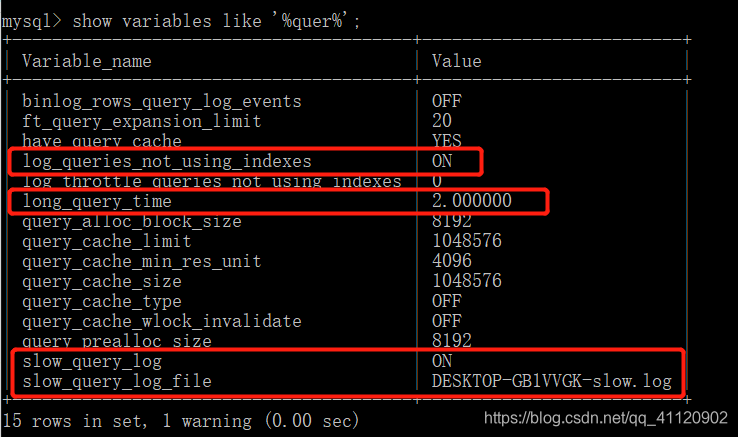
Task: Click binlog_rows_query_log_events variable name
Action: coord(161,101)
